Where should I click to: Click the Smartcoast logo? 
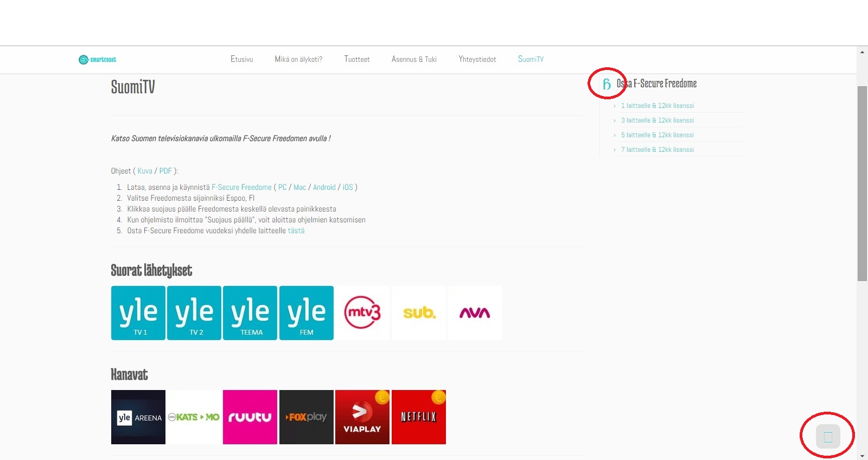(98, 60)
